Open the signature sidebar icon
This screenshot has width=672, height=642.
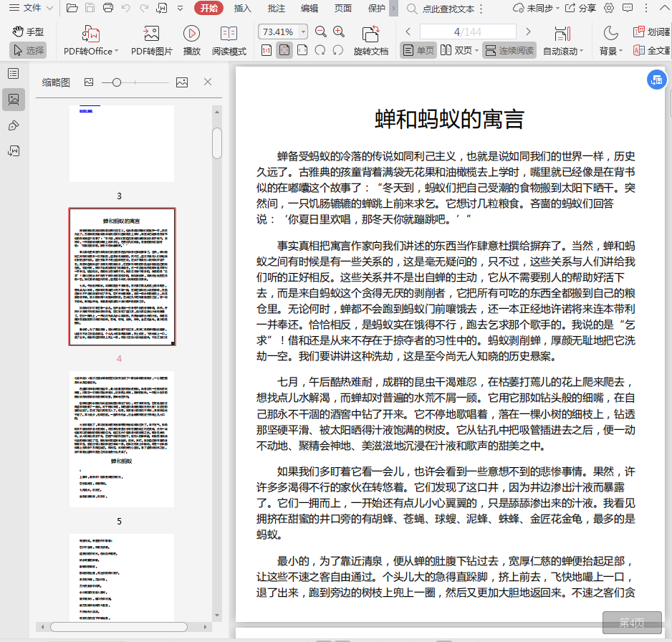tap(14, 151)
